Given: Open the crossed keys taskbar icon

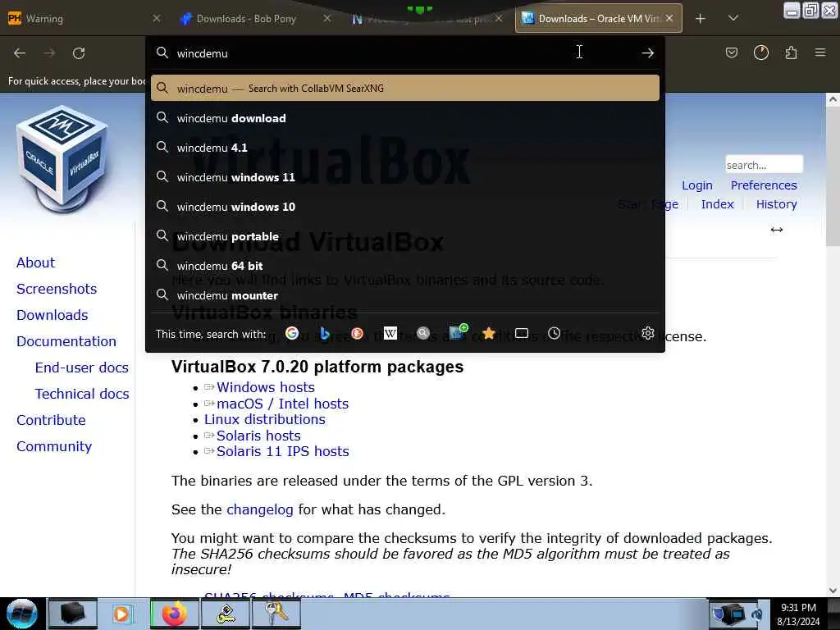Looking at the screenshot, I should coord(276,614).
